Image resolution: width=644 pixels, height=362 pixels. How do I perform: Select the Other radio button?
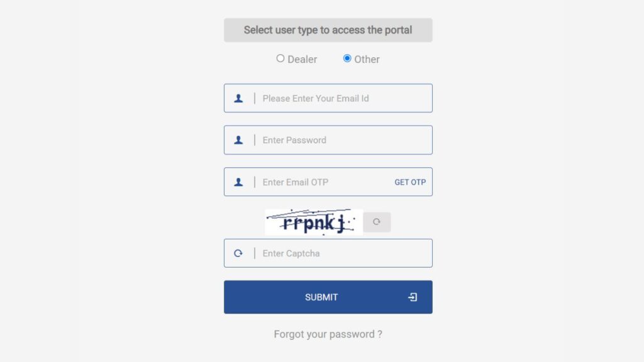click(x=347, y=58)
